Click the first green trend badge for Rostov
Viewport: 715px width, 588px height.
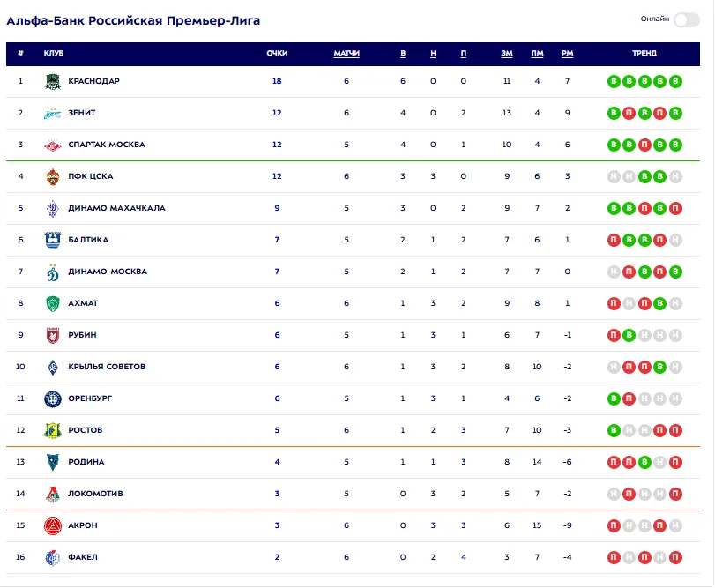click(x=614, y=430)
